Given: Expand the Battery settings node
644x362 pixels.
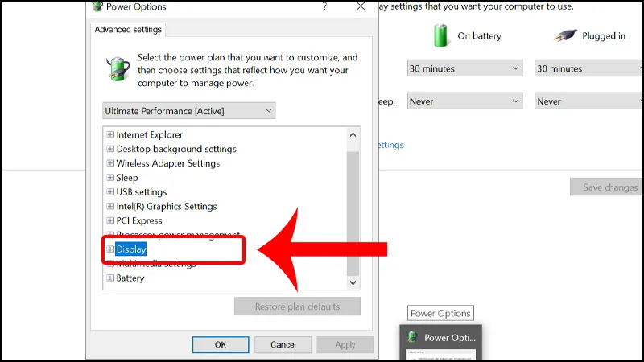Looking at the screenshot, I should [110, 278].
